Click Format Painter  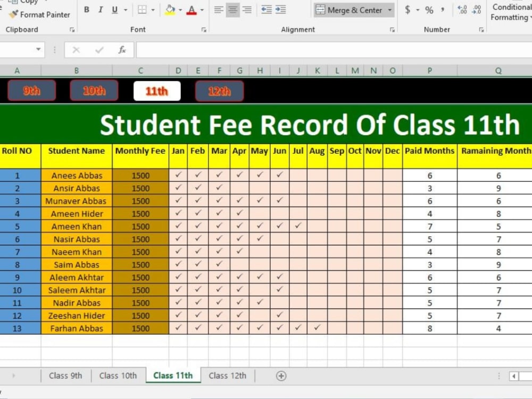coord(40,14)
